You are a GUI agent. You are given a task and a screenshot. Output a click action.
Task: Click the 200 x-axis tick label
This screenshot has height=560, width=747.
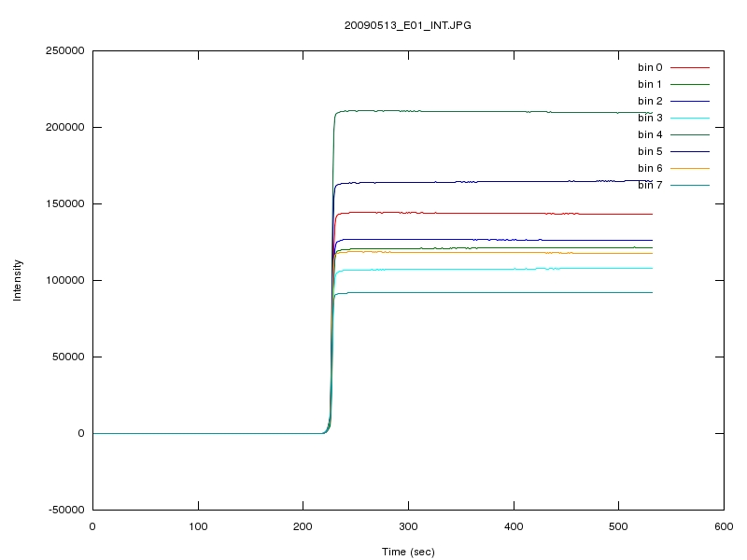[303, 526]
